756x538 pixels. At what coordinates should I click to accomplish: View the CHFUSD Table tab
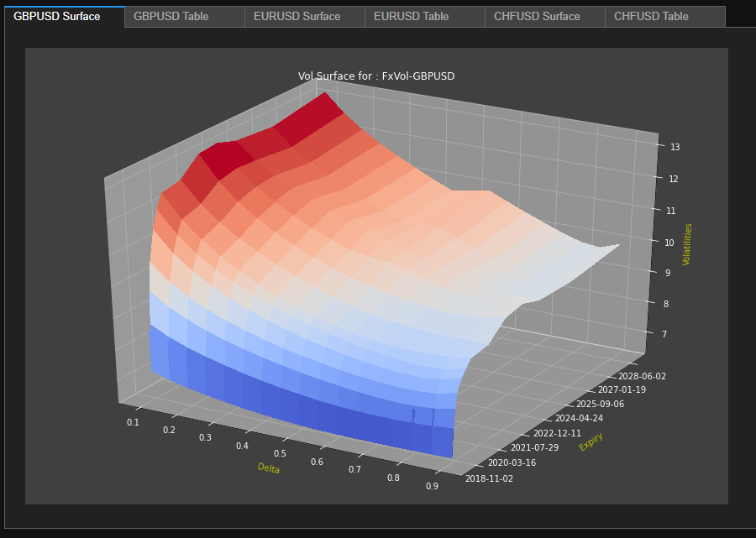pyautogui.click(x=651, y=16)
